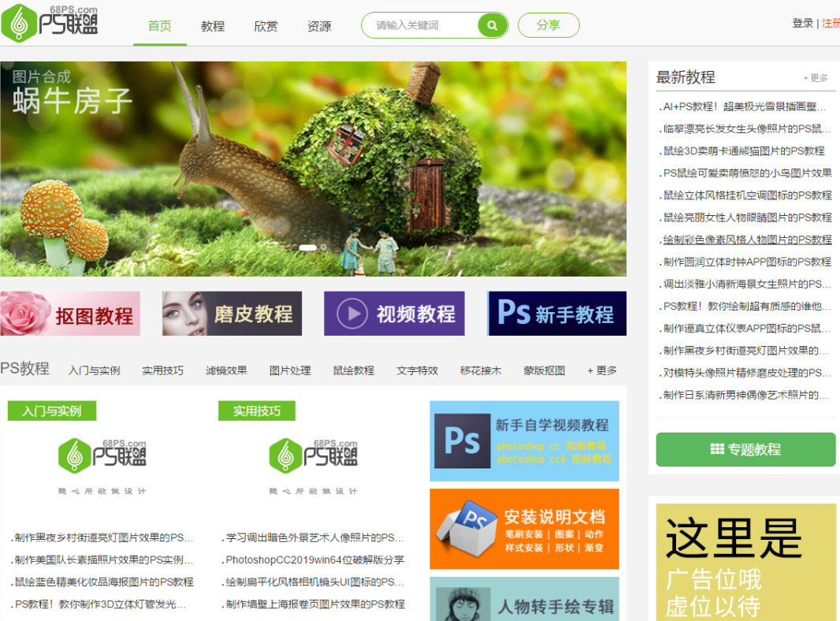Open the PS联盟 thumbnail under 入门与实例

102,467
